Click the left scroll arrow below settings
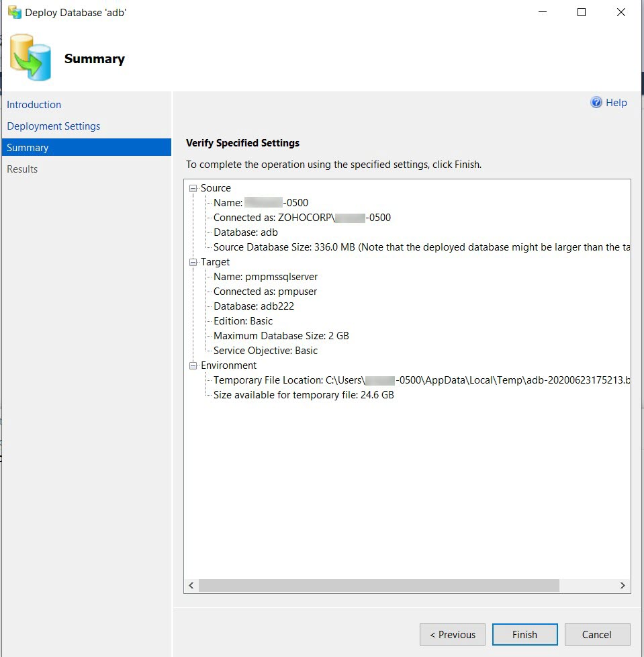This screenshot has width=644, height=657. [x=191, y=585]
